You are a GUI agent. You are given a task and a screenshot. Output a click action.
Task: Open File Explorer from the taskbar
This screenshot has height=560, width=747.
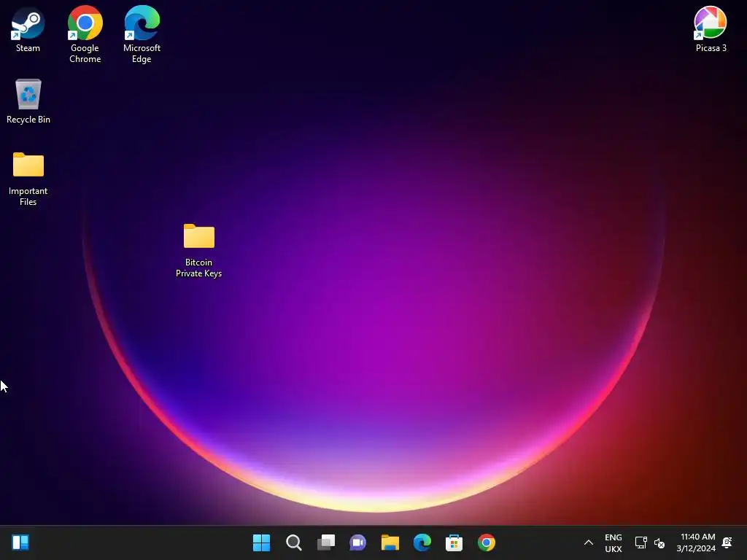pos(390,542)
